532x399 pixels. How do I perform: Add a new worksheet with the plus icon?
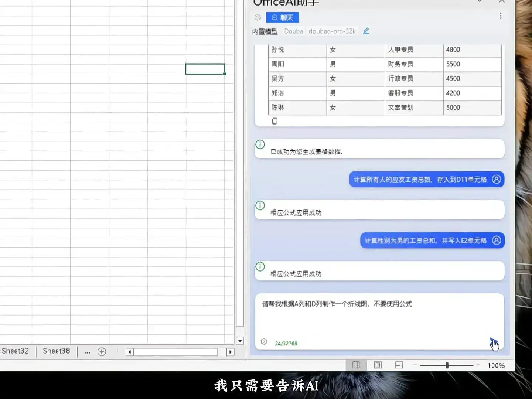click(102, 352)
